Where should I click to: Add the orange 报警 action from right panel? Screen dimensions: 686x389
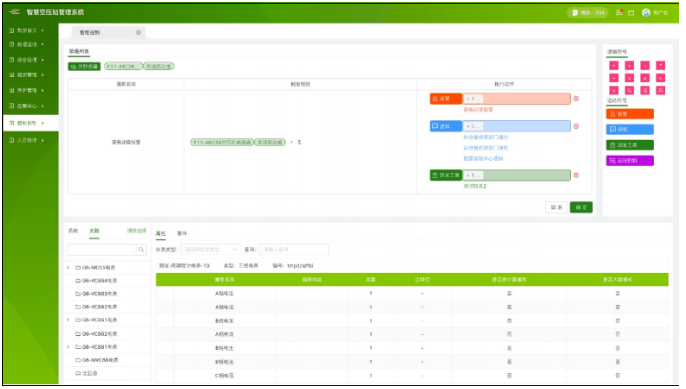630,114
